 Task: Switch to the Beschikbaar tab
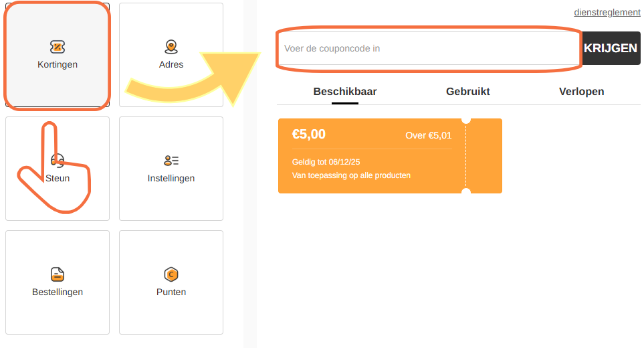(345, 92)
